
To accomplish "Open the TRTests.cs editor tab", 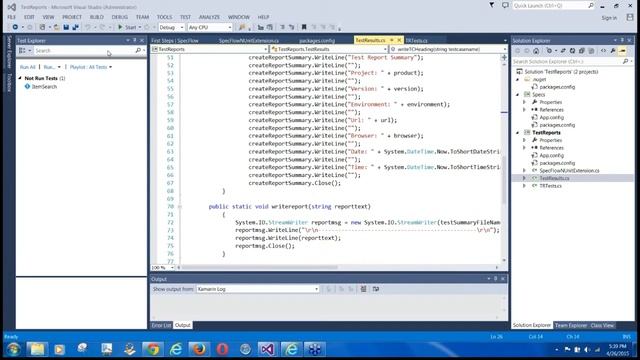I will 416,40.
